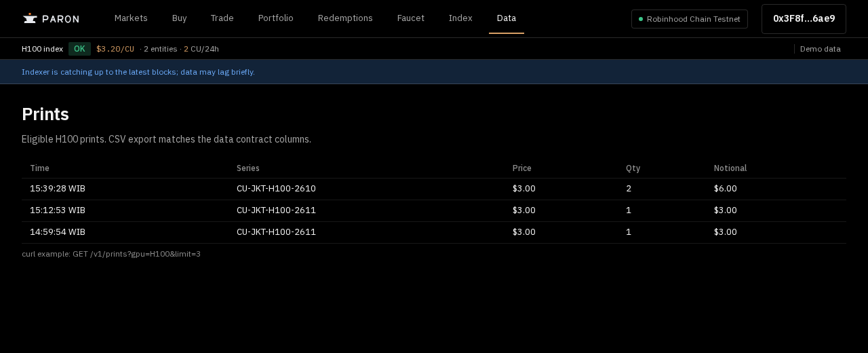The width and height of the screenshot is (868, 353).
Task: Click the Series column header
Action: (x=248, y=168)
